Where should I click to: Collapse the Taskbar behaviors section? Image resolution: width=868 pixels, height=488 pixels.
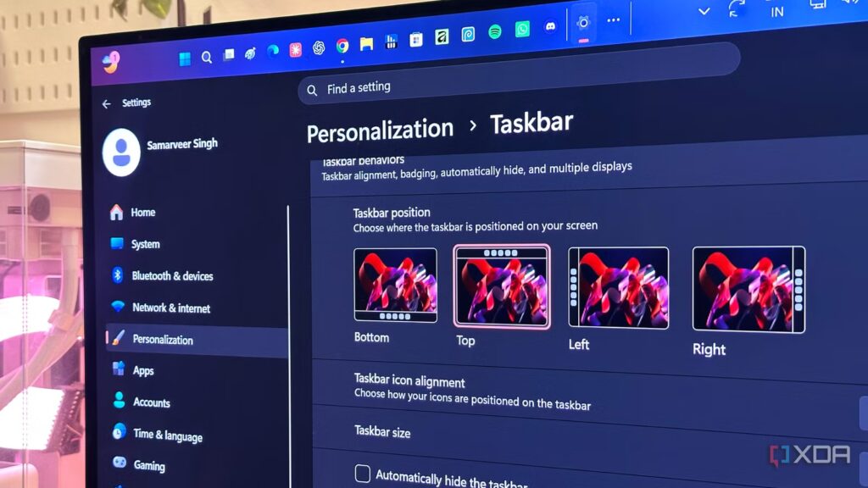tap(589, 169)
